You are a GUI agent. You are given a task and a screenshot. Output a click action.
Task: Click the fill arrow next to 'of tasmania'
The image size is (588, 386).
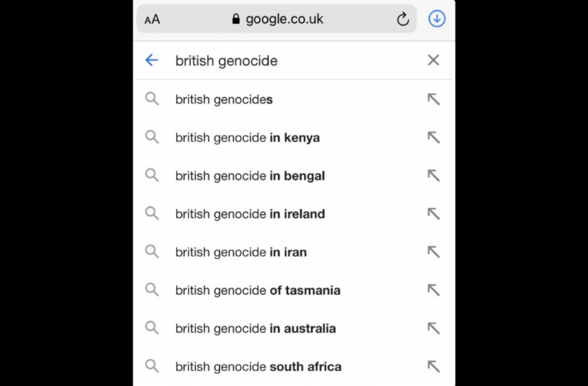tap(433, 290)
